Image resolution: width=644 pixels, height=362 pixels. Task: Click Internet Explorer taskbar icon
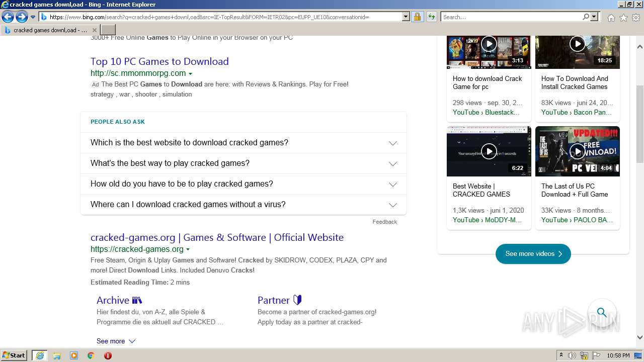pos(40,355)
